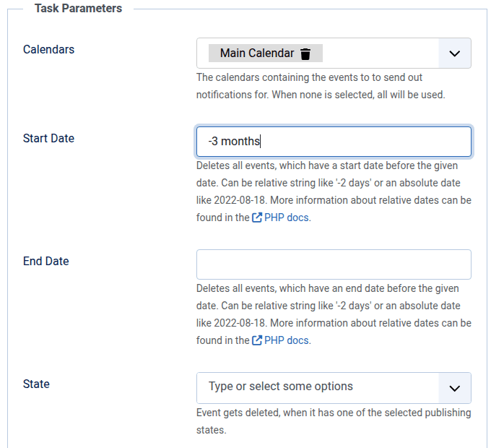This screenshot has height=448, width=491.
Task: Open PHP docs link under Start Date
Action: (x=287, y=217)
